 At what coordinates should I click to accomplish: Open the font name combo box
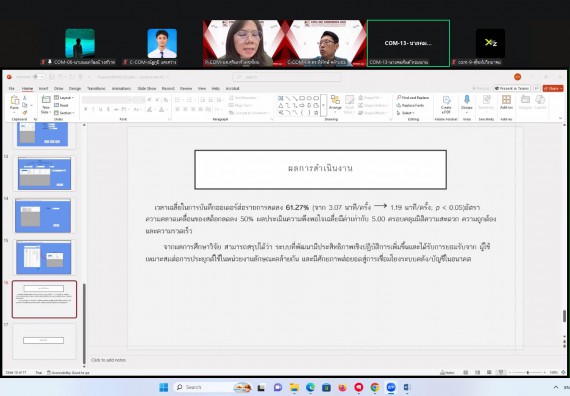tap(106, 100)
